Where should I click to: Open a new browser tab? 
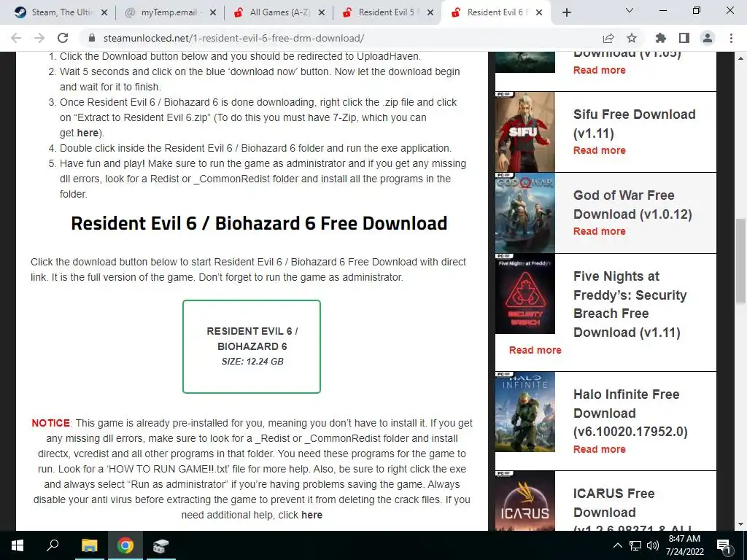(566, 12)
